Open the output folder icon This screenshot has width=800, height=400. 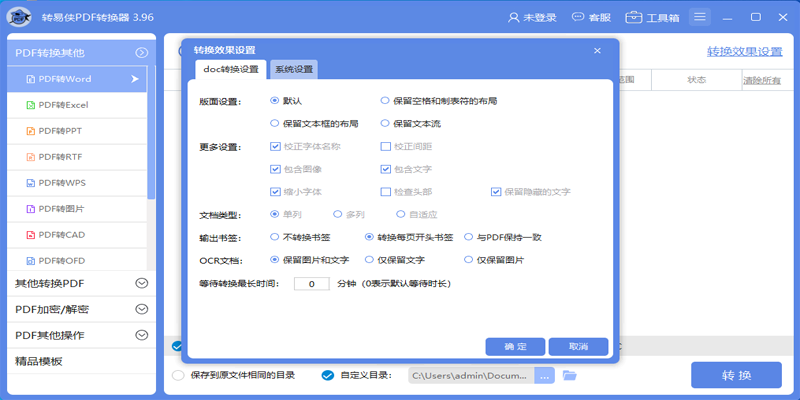[569, 376]
